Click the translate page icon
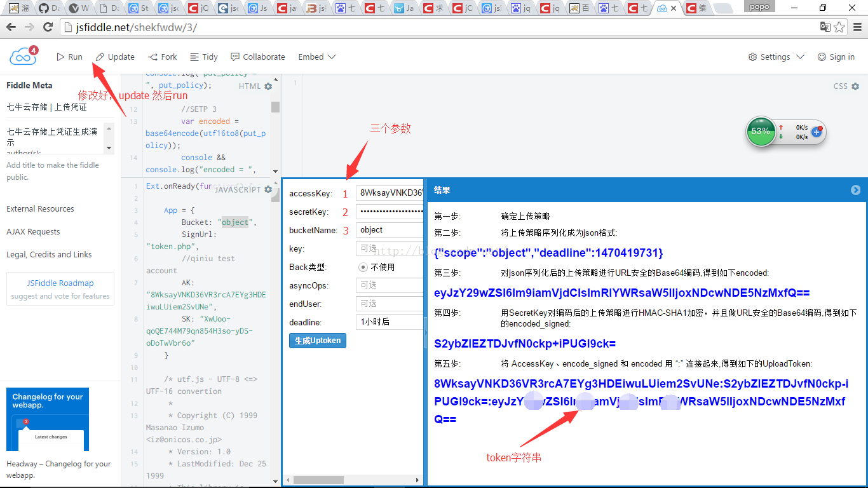This screenshot has width=868, height=488. tap(825, 27)
